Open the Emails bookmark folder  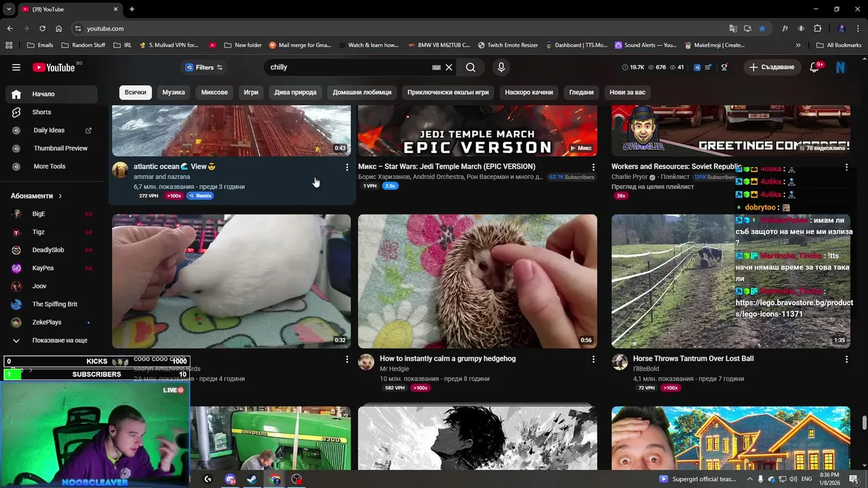[x=40, y=45]
